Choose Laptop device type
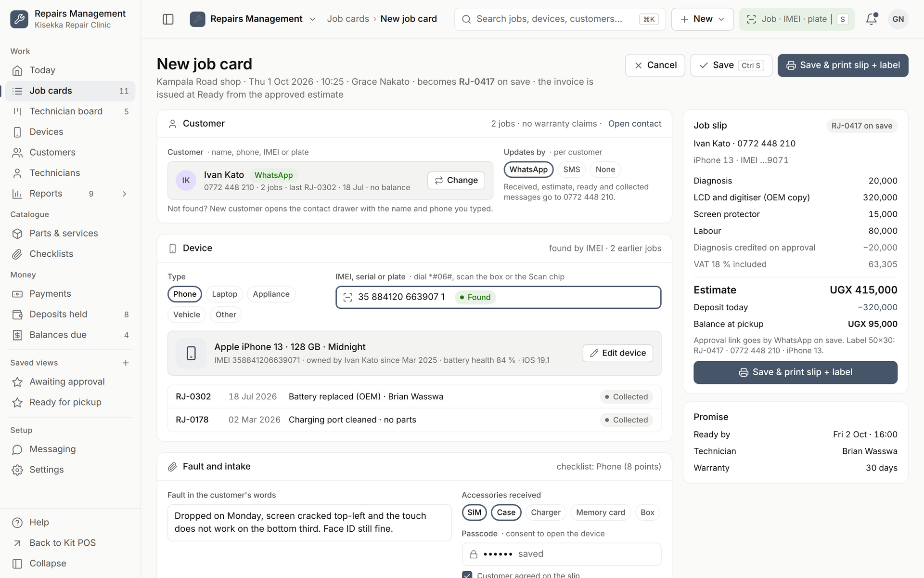The image size is (924, 578). [224, 294]
